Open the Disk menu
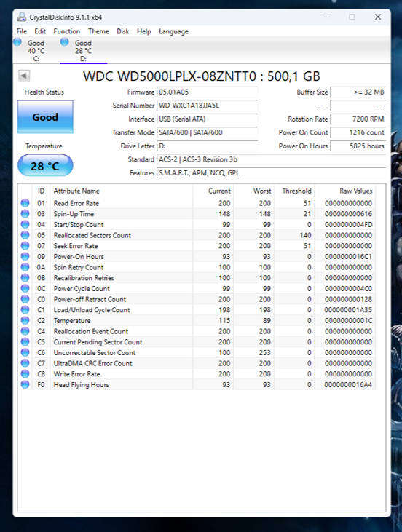 [x=122, y=31]
